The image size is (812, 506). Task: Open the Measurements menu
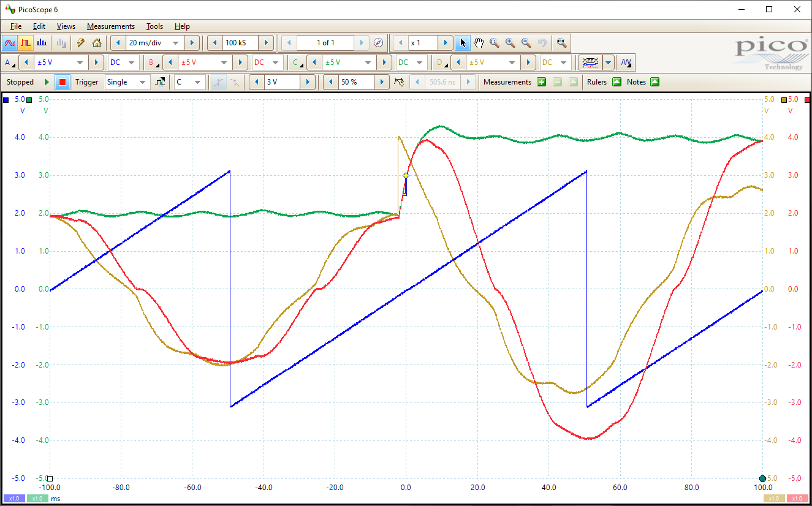pyautogui.click(x=111, y=26)
